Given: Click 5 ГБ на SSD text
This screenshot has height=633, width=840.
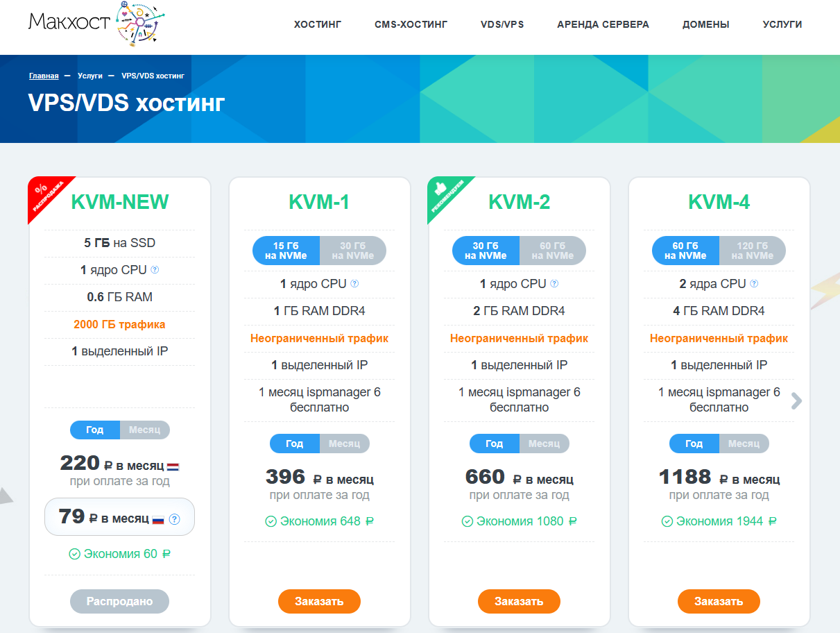Looking at the screenshot, I should [x=119, y=243].
